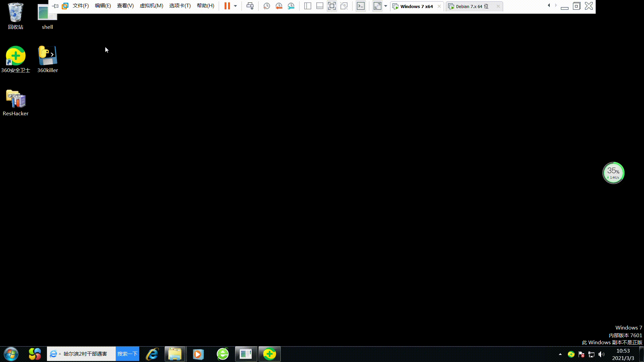Open the 查看(V) menu
The height and width of the screenshot is (362, 644).
tap(125, 6)
